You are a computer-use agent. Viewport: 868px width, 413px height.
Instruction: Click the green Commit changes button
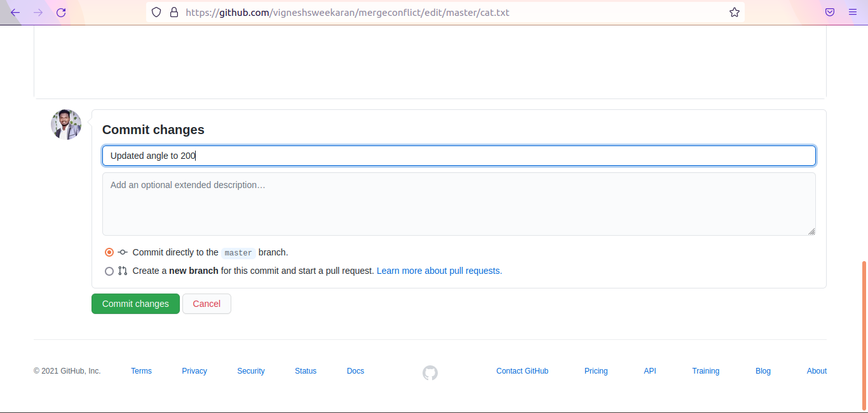click(135, 304)
